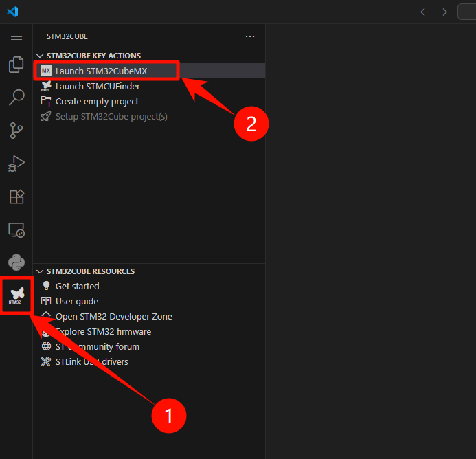This screenshot has width=476, height=459.
Task: Click the tools icon beside STLink USB drivers
Action: [46, 361]
